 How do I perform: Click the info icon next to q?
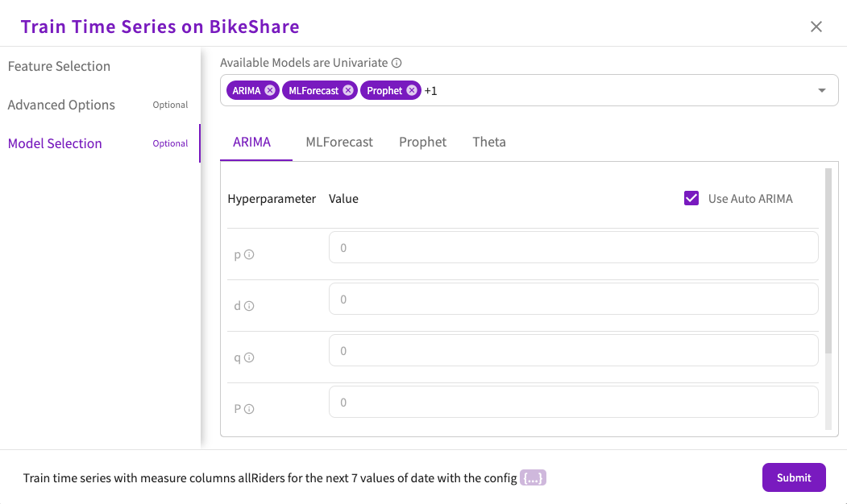coord(249,357)
